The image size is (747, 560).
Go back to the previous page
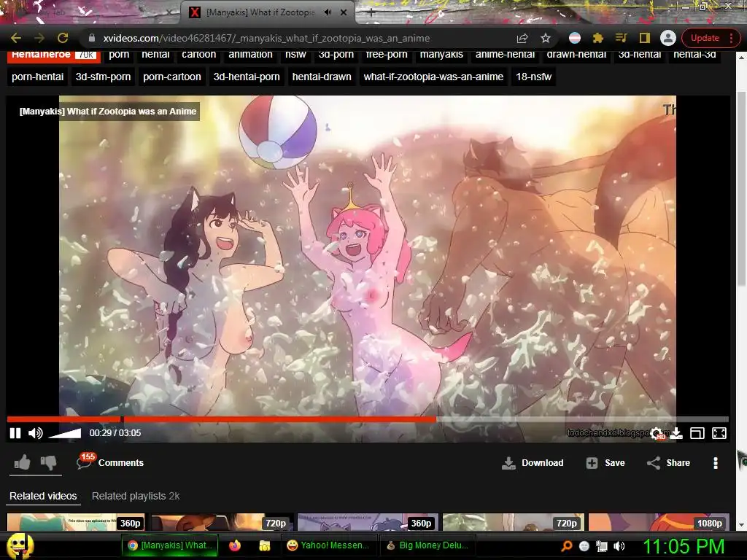[x=16, y=38]
